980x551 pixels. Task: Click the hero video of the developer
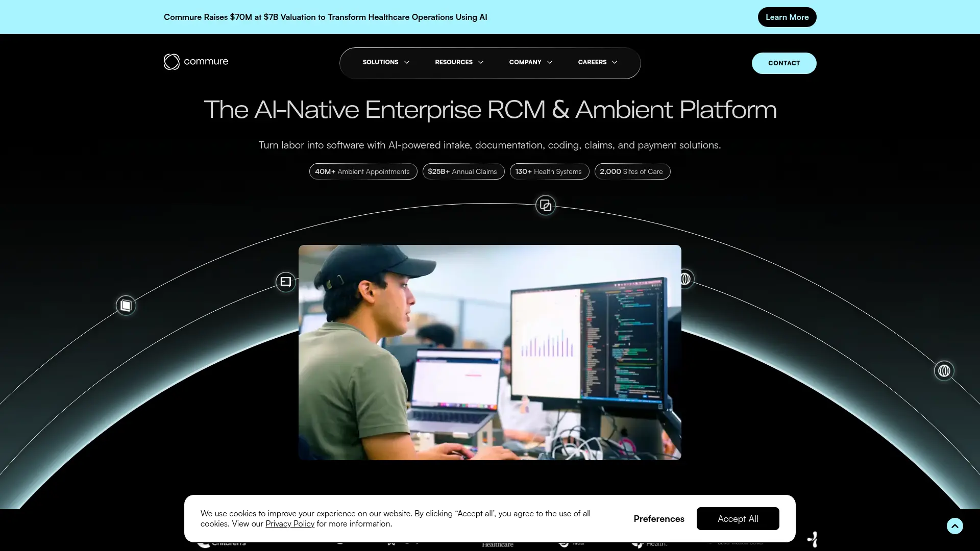[489, 353]
